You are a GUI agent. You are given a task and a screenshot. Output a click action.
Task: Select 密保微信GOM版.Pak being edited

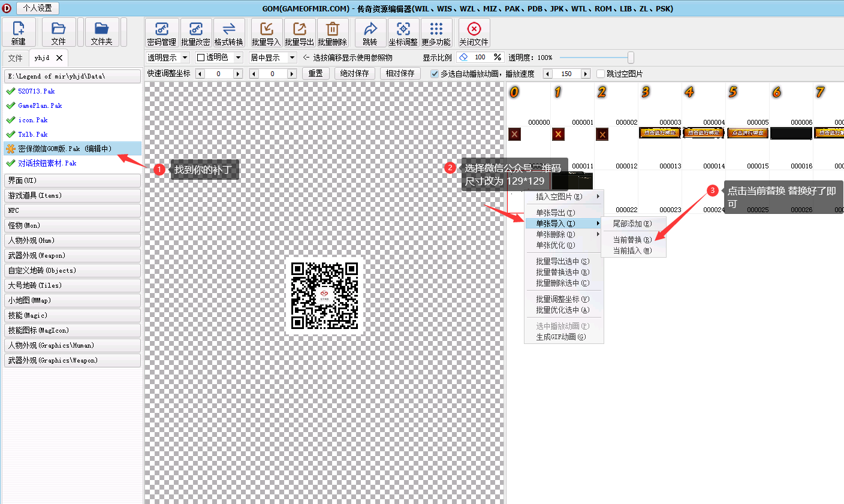click(73, 149)
